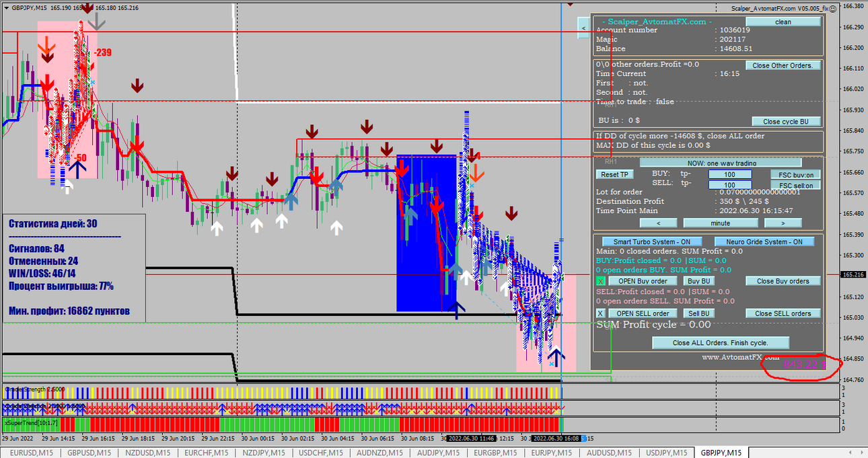Click the BUY tp input field
Viewport: 868px width, 458px height.
730,174
